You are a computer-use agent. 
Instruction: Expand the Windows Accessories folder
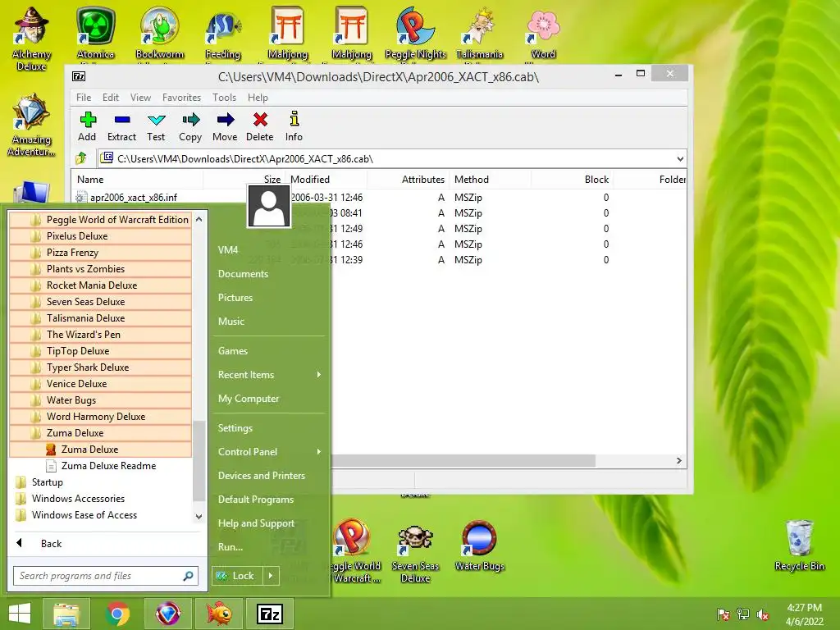(x=101, y=499)
